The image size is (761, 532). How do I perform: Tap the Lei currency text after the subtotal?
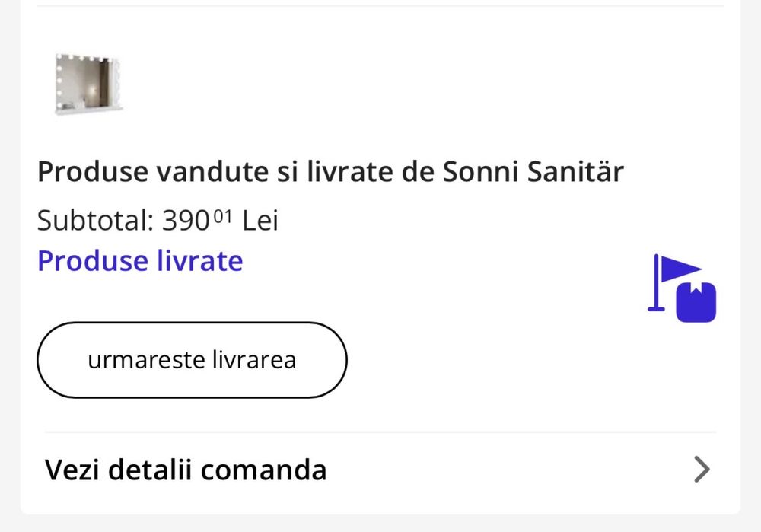click(x=260, y=221)
